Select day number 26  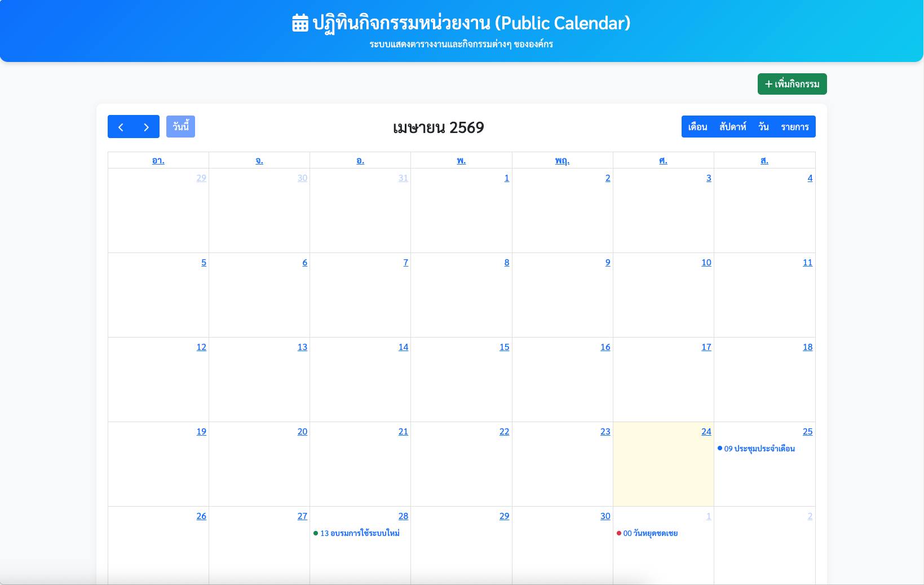(201, 516)
